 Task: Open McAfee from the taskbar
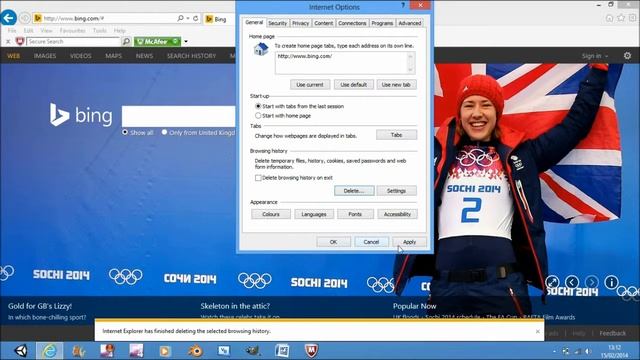click(311, 351)
